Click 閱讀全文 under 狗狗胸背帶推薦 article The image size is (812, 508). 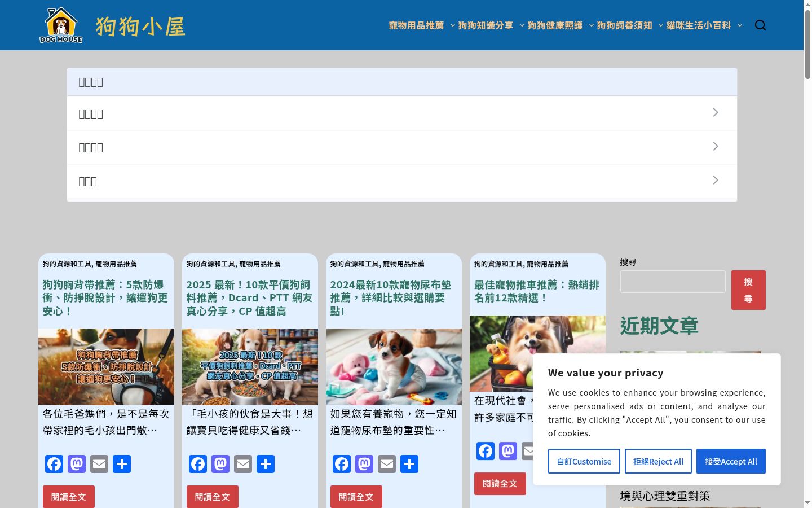[x=69, y=497]
